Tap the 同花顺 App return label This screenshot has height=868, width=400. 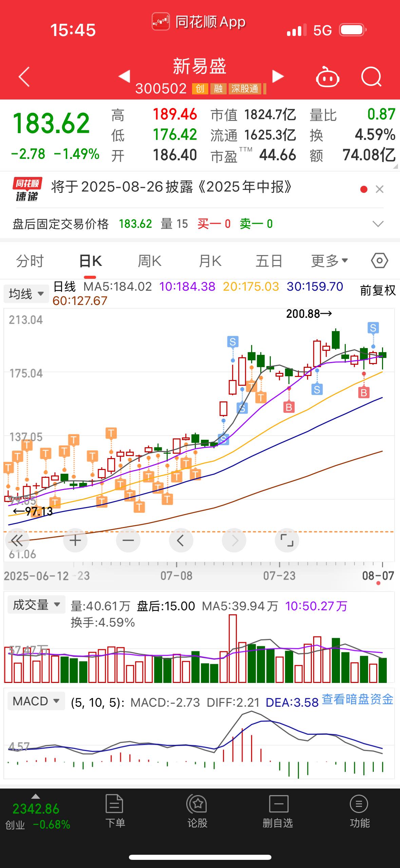[199, 22]
